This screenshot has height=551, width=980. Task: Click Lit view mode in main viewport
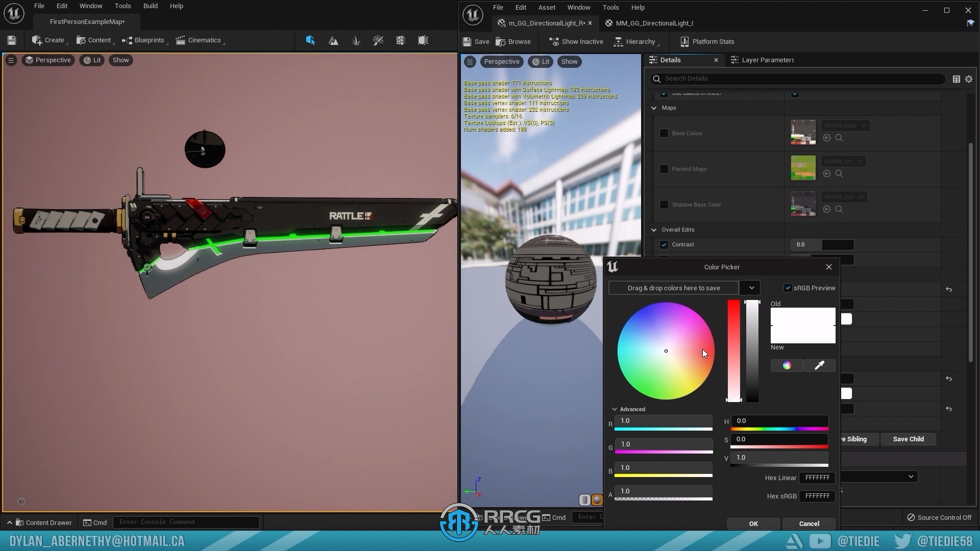tap(92, 60)
